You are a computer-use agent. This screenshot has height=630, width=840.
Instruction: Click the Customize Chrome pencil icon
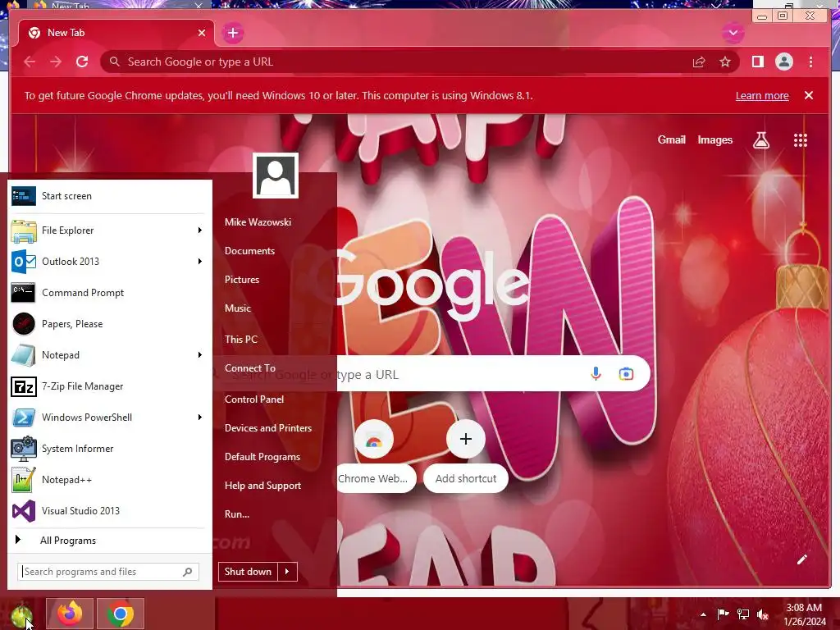coord(801,559)
